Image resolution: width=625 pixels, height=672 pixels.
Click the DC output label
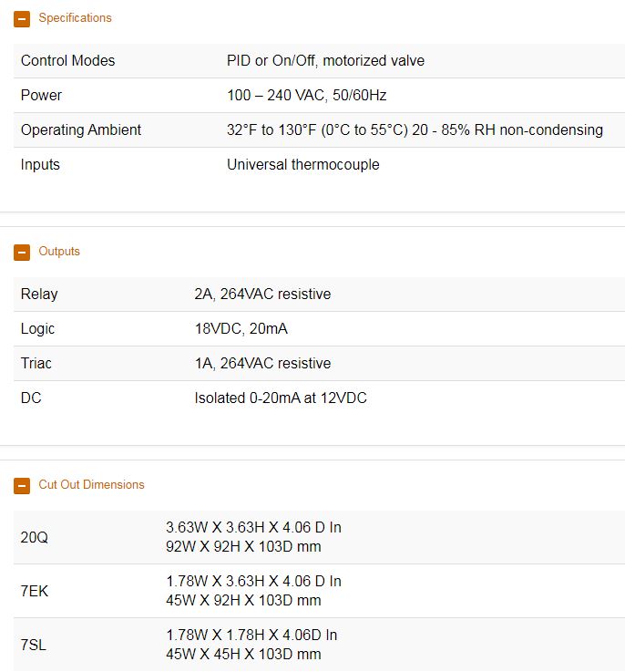(31, 398)
